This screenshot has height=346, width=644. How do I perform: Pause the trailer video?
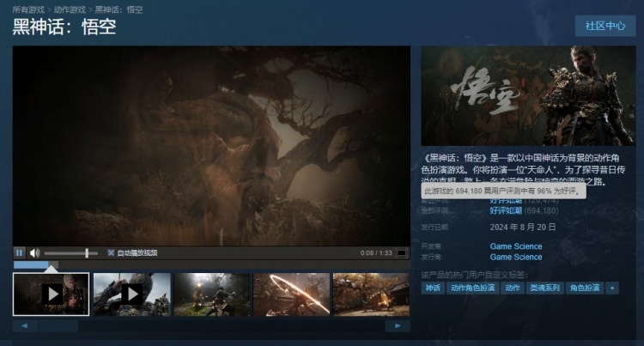tap(19, 252)
